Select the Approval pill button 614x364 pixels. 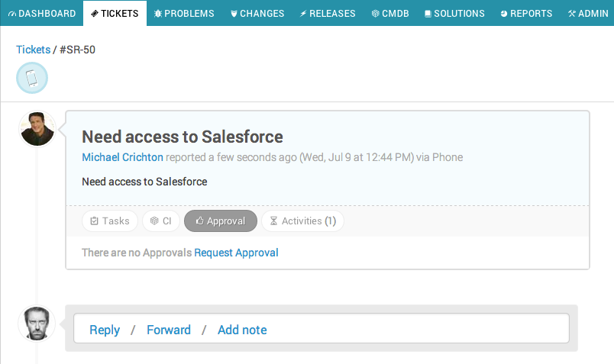pos(221,221)
